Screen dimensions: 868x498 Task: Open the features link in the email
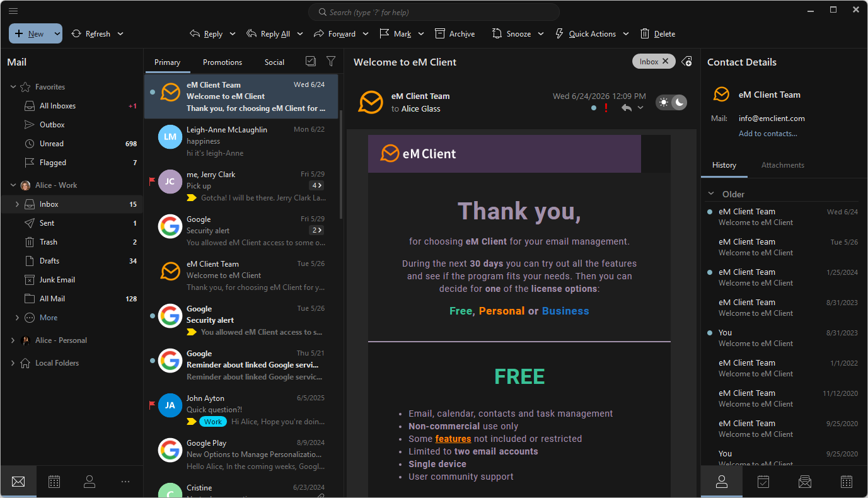click(453, 439)
